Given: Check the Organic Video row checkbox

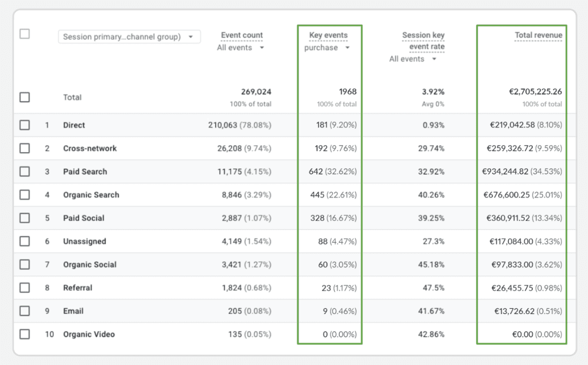Looking at the screenshot, I should point(25,334).
